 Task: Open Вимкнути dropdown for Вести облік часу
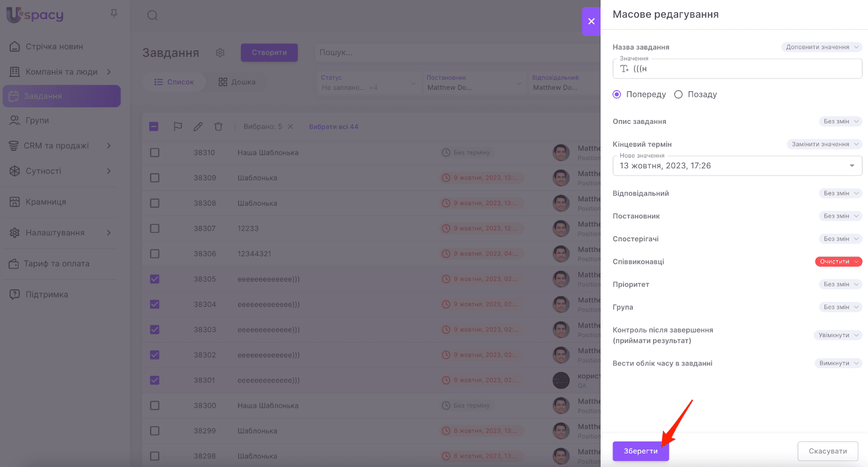point(838,364)
